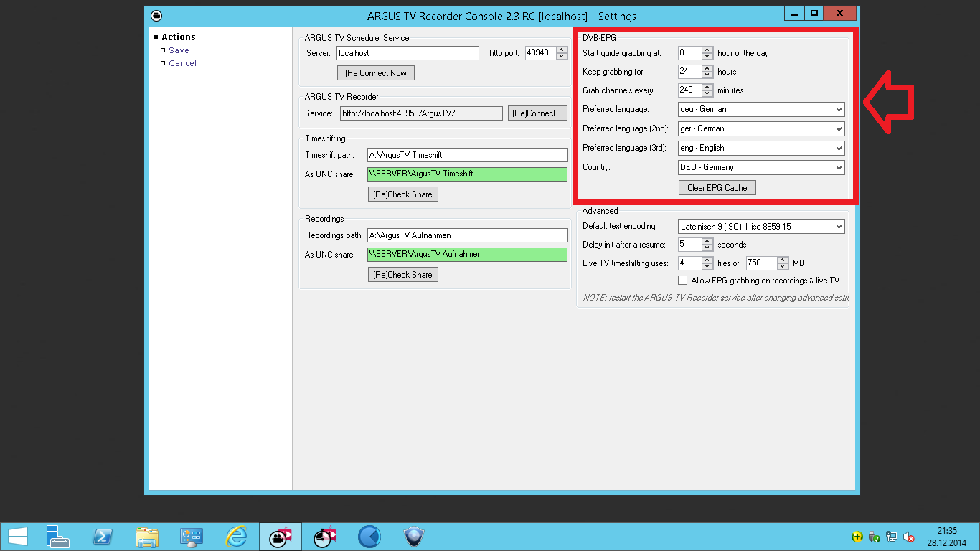Increase delay init after resume seconds
Viewport: 980px width, 551px height.
click(707, 242)
